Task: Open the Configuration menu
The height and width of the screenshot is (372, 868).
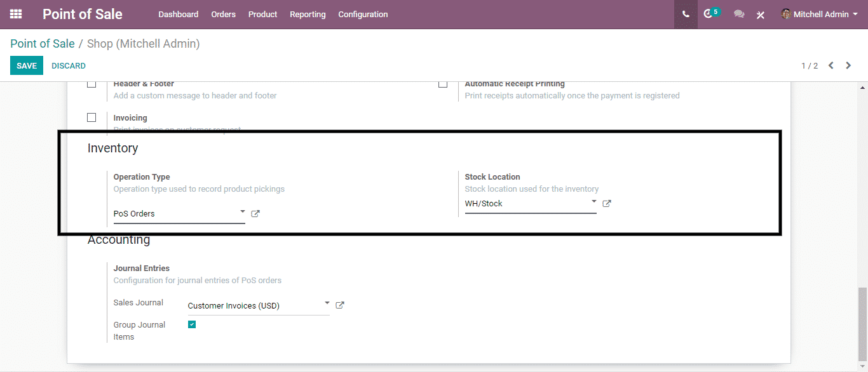Action: pos(363,14)
